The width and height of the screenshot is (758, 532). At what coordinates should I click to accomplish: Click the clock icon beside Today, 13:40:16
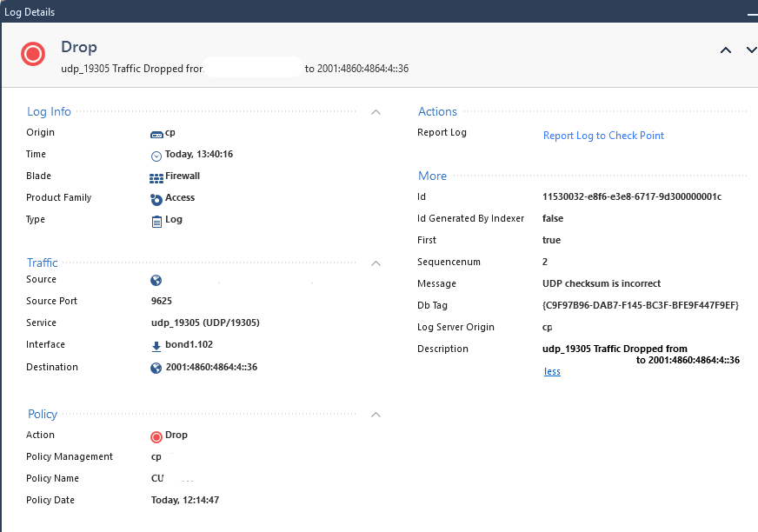coord(156,156)
